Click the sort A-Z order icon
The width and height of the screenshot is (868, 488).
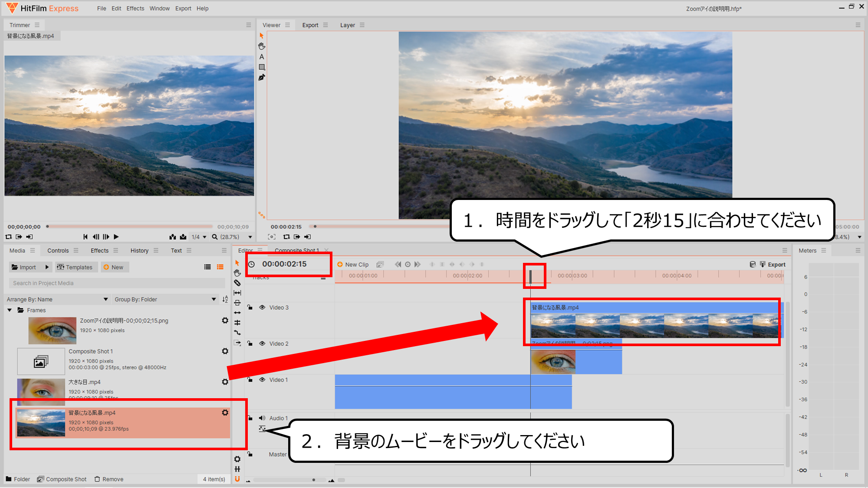(x=225, y=299)
